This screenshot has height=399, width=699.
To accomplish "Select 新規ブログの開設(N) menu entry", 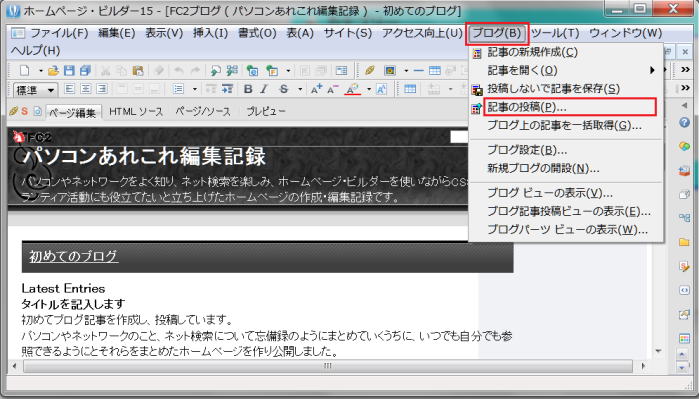I will tap(566, 168).
